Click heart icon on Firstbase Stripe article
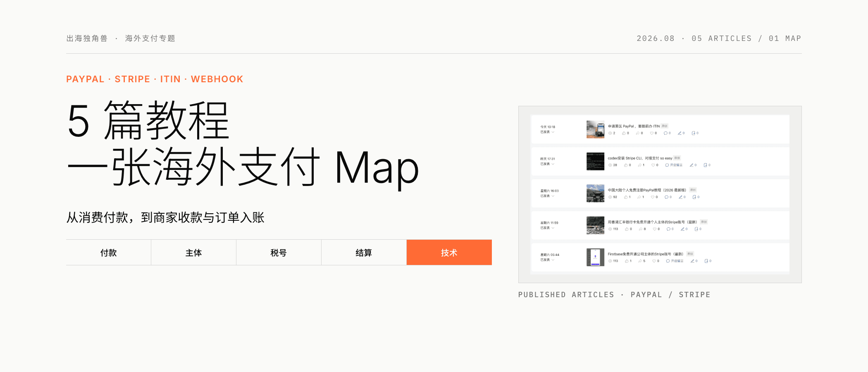This screenshot has width=868, height=372. pyautogui.click(x=654, y=261)
